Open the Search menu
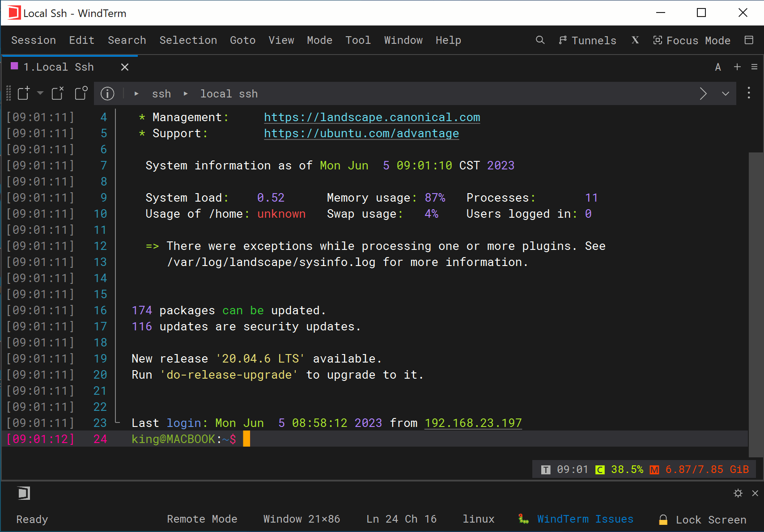The height and width of the screenshot is (532, 764). pos(127,40)
